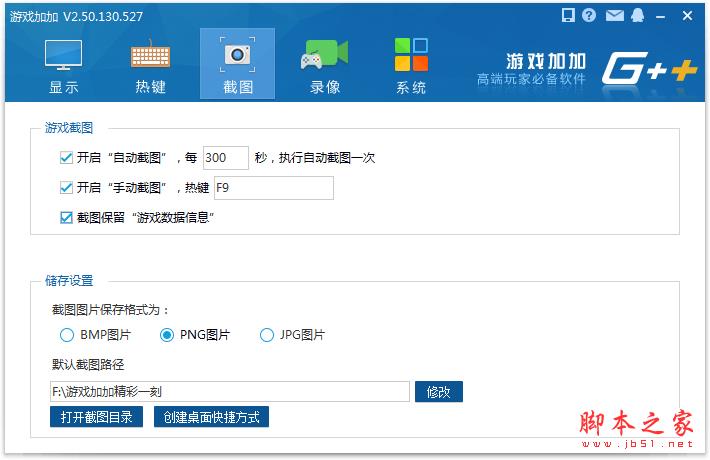Click the skin/window icon in title bar

(x=568, y=15)
